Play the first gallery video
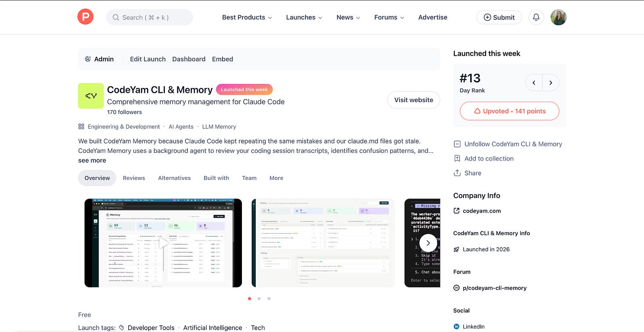644x332 pixels. click(x=163, y=243)
